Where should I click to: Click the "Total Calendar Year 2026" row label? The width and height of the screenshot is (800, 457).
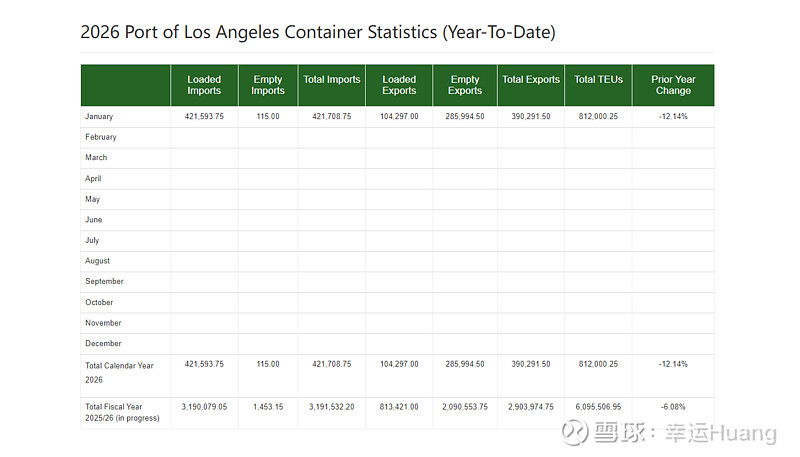tap(120, 372)
